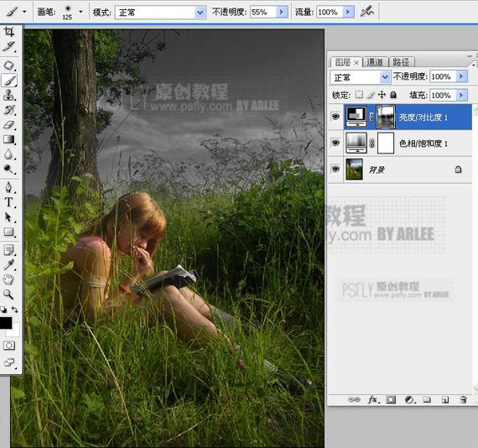Viewport: 478px width, 448px height.
Task: Click the layer opacity 100% field
Action: [x=443, y=76]
